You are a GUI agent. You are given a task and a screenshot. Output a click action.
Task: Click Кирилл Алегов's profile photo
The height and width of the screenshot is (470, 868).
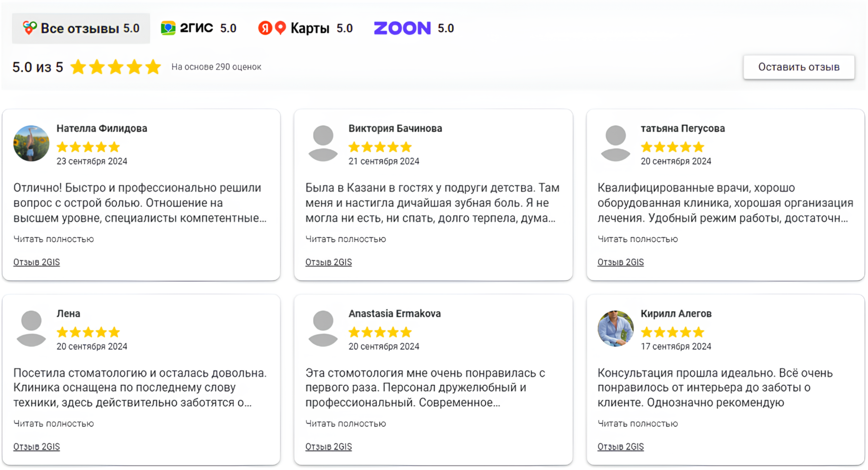click(615, 328)
